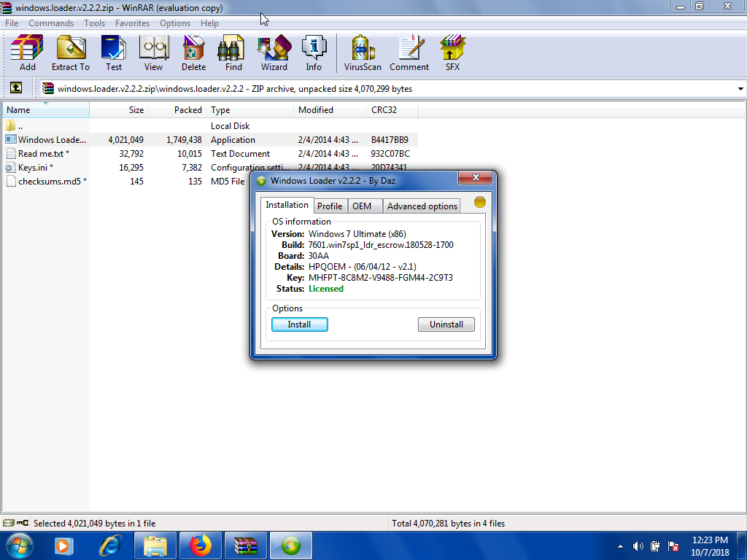Viewport: 747px width, 560px height.
Task: Show hidden tray icons arrow
Action: tap(620, 546)
